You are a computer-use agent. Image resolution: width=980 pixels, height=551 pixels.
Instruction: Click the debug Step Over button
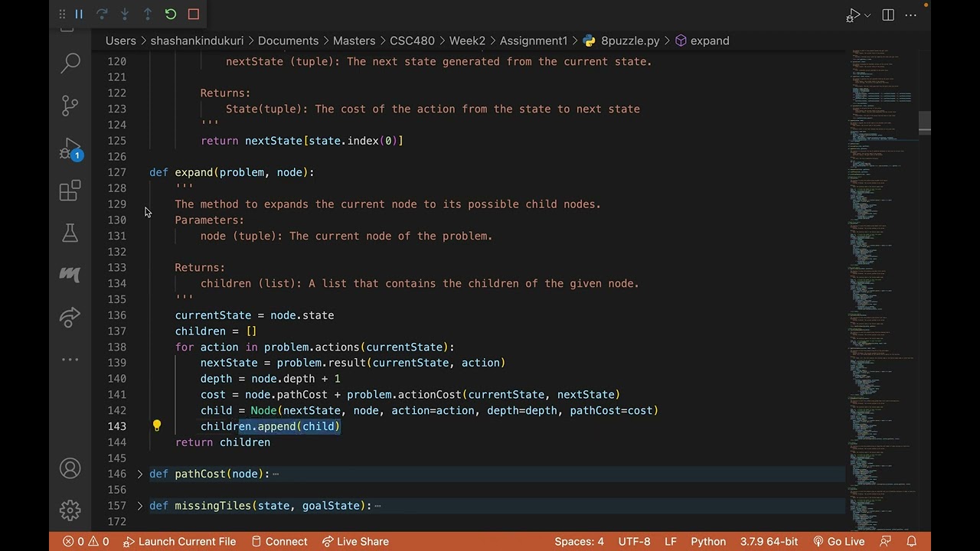(x=102, y=14)
